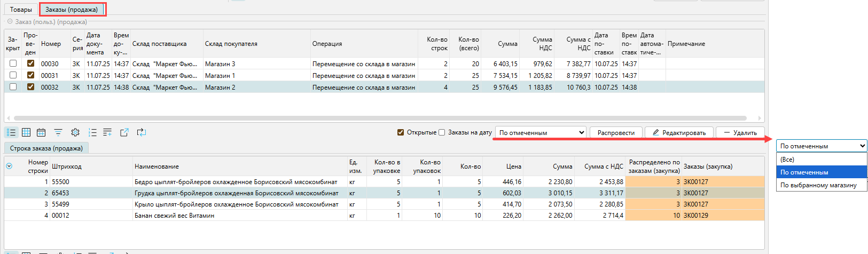Open the filter funnel icon

click(x=58, y=132)
